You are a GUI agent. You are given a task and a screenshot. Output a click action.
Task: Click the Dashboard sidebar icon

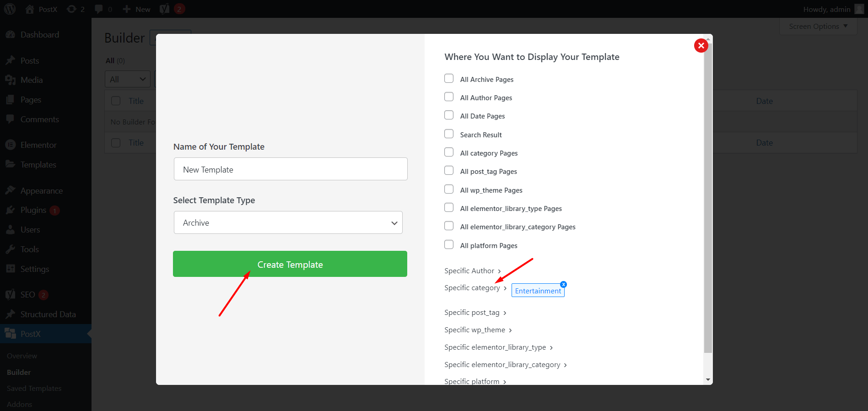(x=10, y=35)
